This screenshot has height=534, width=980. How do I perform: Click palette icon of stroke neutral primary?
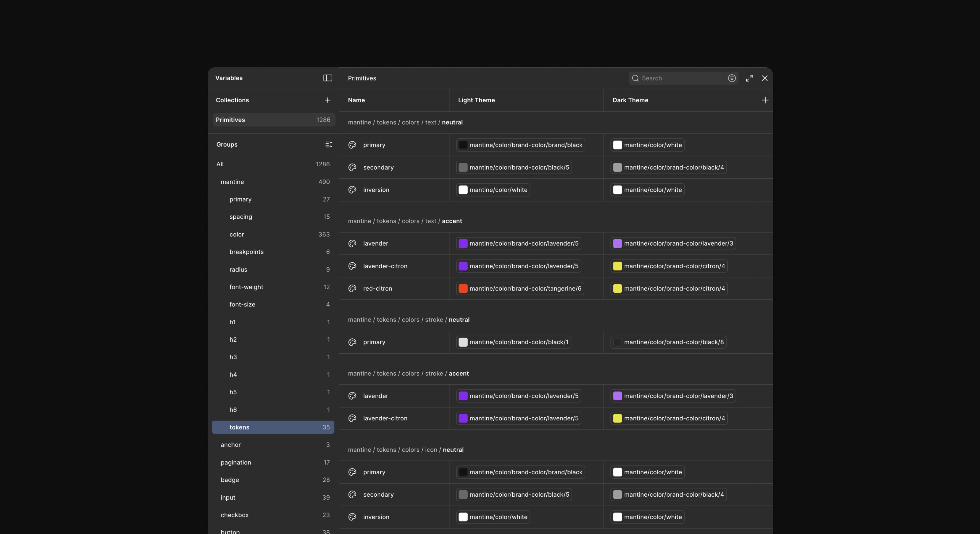pyautogui.click(x=352, y=342)
